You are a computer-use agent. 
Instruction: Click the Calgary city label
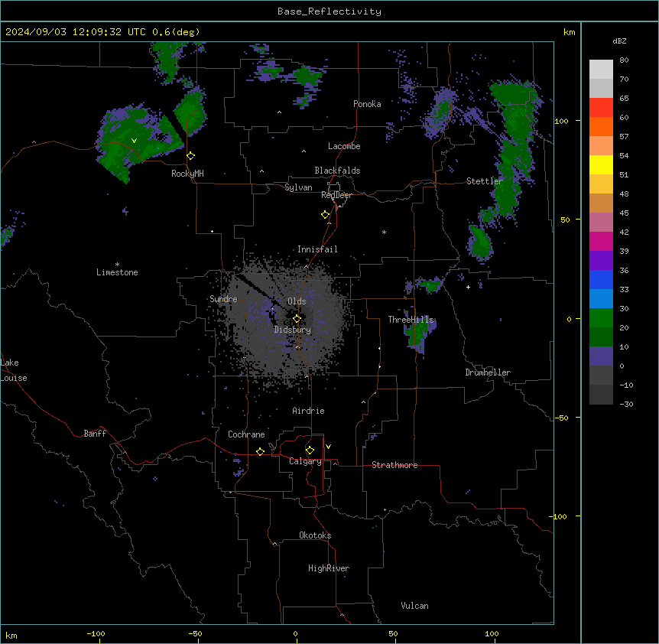click(x=305, y=461)
